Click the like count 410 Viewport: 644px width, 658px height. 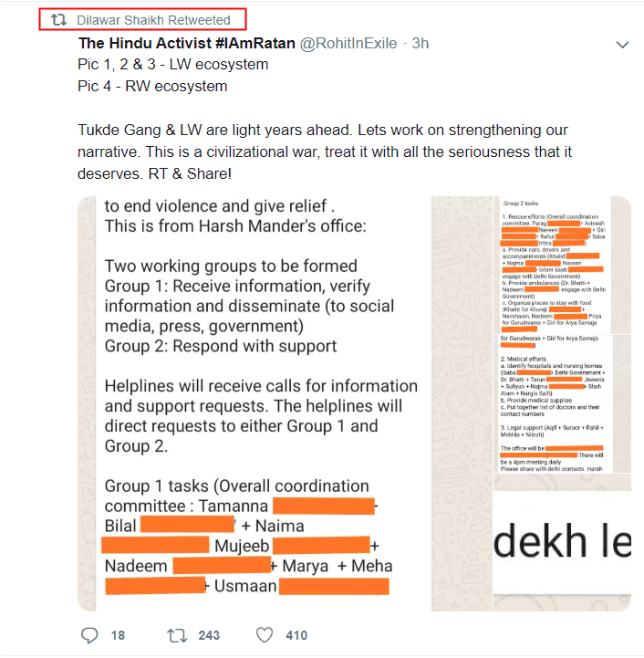click(x=296, y=635)
